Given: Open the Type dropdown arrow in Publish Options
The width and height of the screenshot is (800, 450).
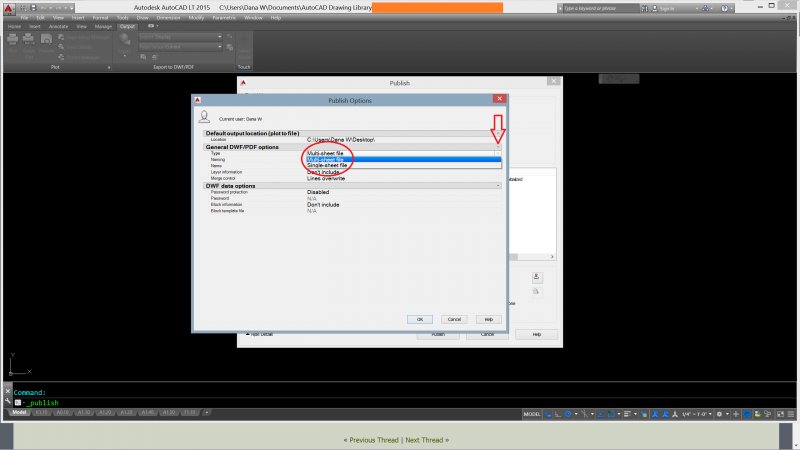Looking at the screenshot, I should point(497,153).
